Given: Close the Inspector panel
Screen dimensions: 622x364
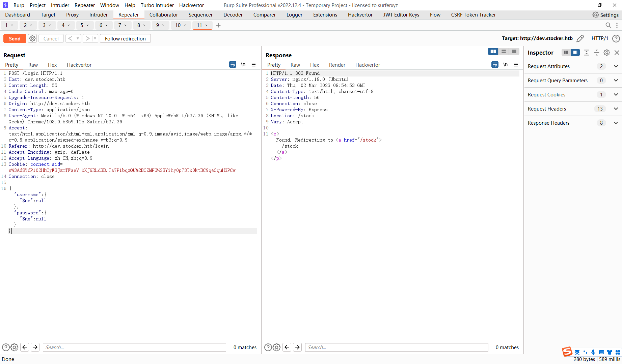Looking at the screenshot, I should [x=617, y=52].
